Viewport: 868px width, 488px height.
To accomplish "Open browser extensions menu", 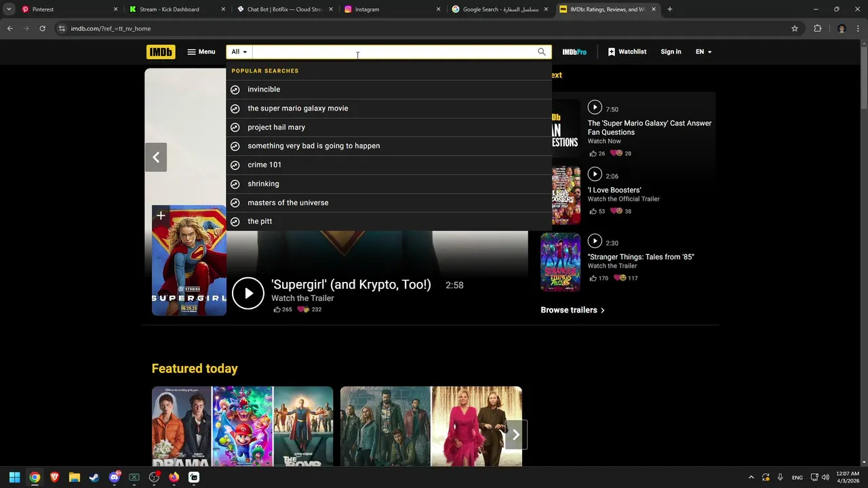I will click(x=817, y=28).
